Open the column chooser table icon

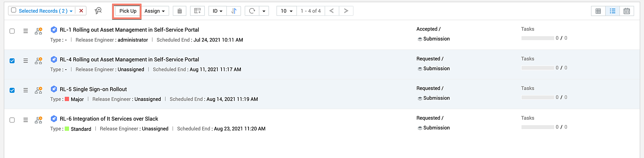point(197,11)
